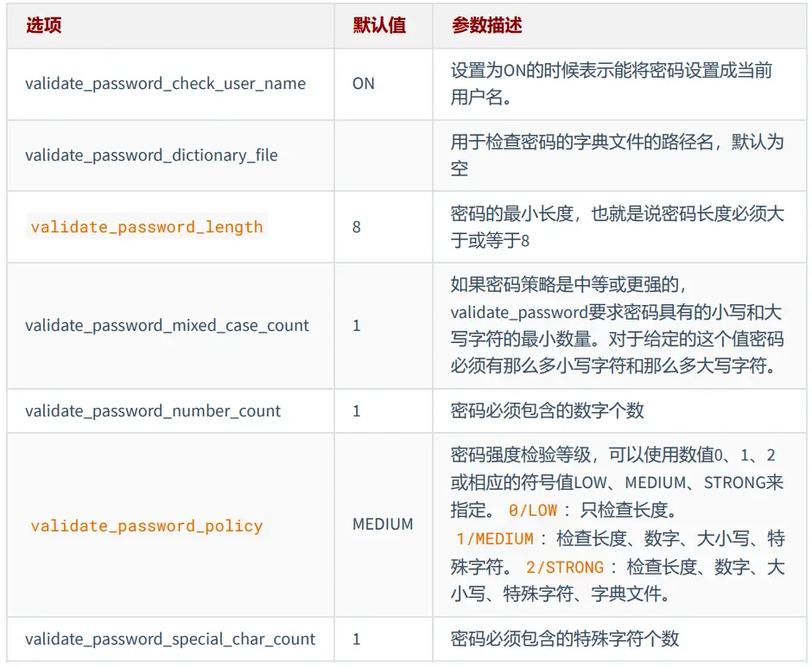Click highlighted validate_password_policy code text
Image resolution: width=812 pixels, height=667 pixels.
click(x=147, y=525)
